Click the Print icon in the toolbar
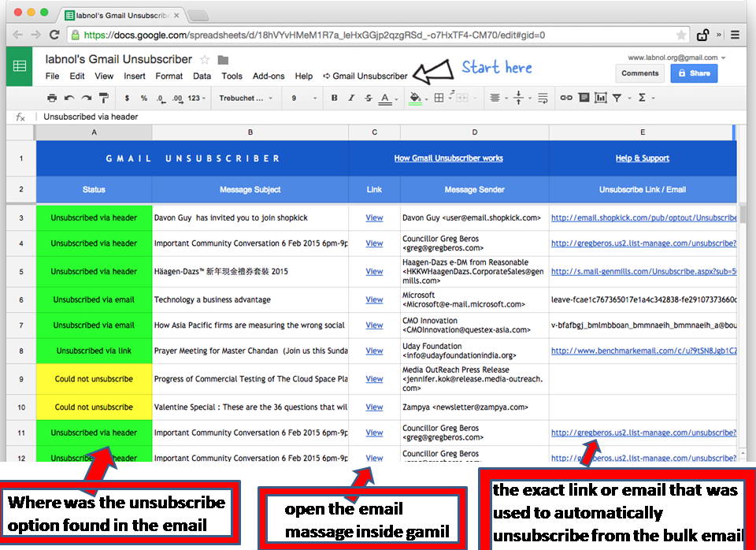This screenshot has height=550, width=756. 52,98
